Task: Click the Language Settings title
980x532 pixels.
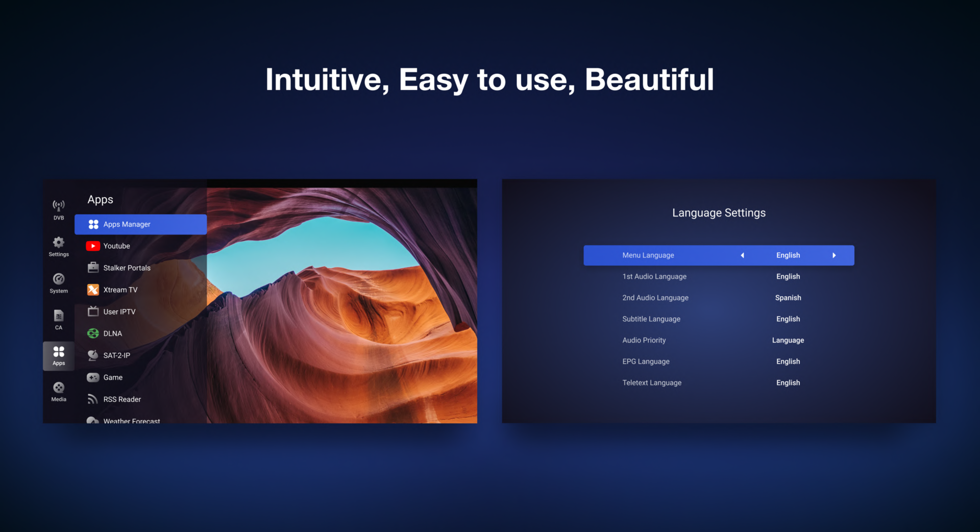Action: (x=719, y=213)
